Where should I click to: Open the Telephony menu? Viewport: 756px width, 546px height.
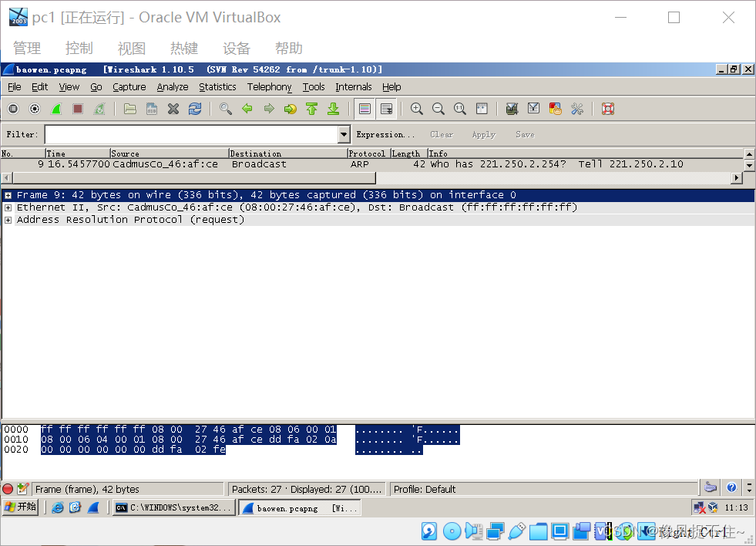click(270, 87)
